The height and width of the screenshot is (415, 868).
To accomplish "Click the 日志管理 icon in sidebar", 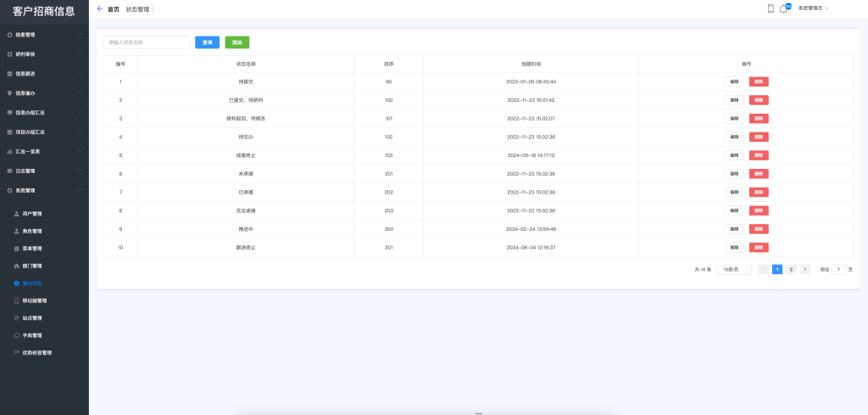I will point(9,171).
